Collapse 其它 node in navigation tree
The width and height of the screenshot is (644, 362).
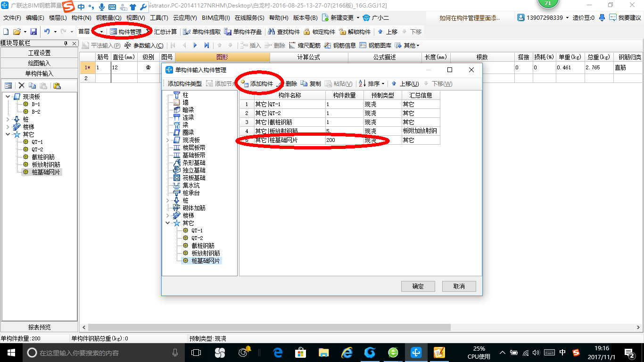pos(8,134)
